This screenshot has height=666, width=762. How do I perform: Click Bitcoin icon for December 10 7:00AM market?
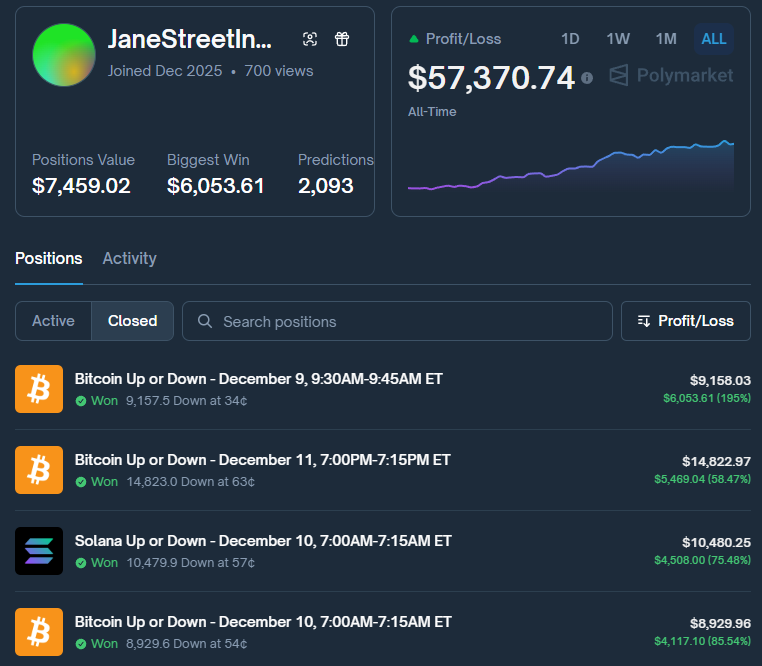point(39,632)
